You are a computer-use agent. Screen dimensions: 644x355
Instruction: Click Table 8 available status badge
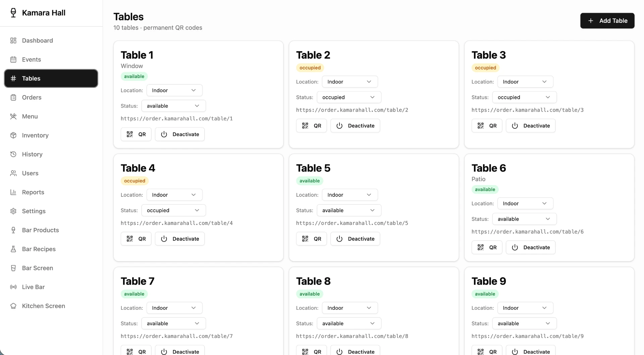pyautogui.click(x=310, y=294)
